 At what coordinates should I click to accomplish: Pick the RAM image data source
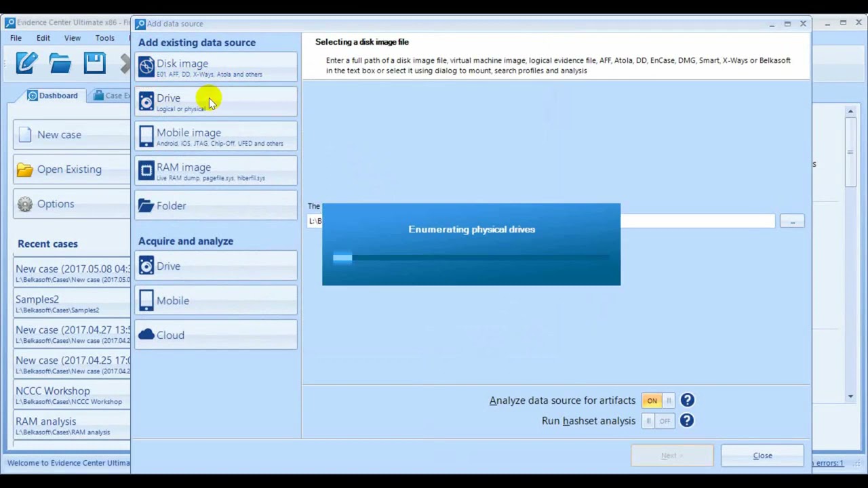pyautogui.click(x=216, y=171)
